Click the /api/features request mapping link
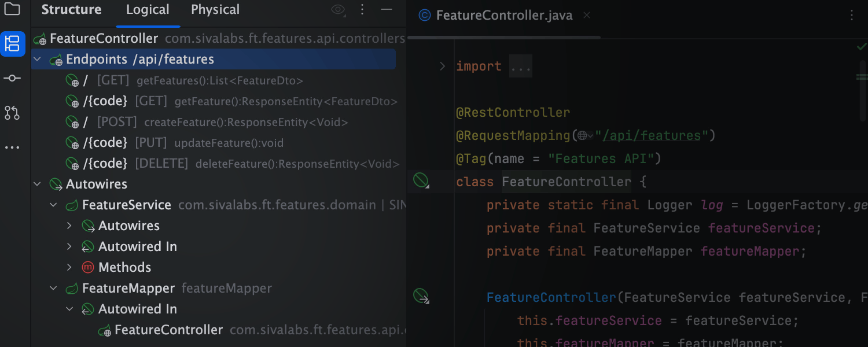 [650, 135]
